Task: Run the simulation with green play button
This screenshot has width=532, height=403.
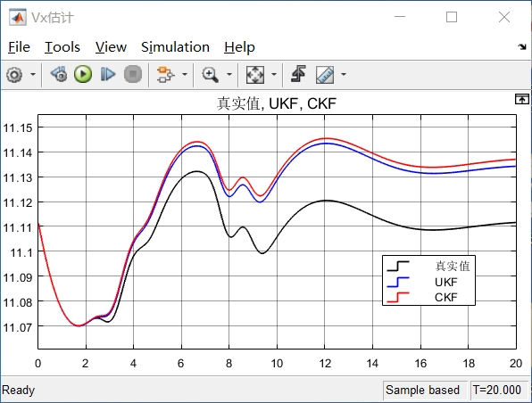Action: [x=83, y=74]
